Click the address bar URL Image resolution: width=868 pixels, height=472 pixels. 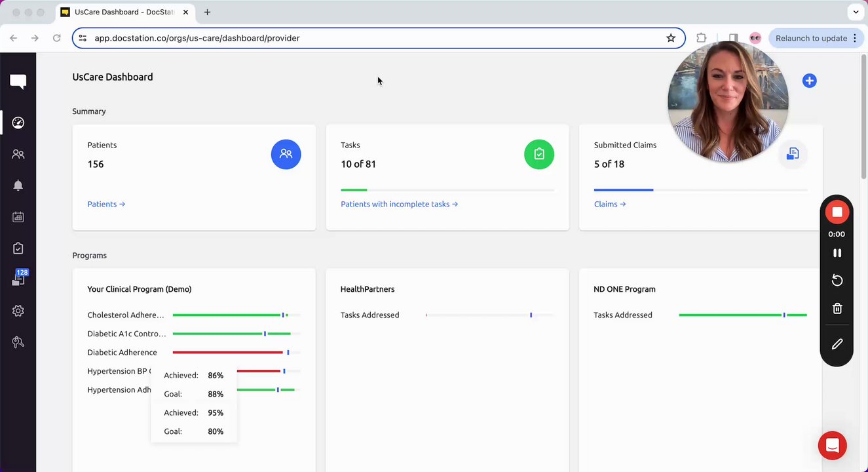click(x=197, y=38)
